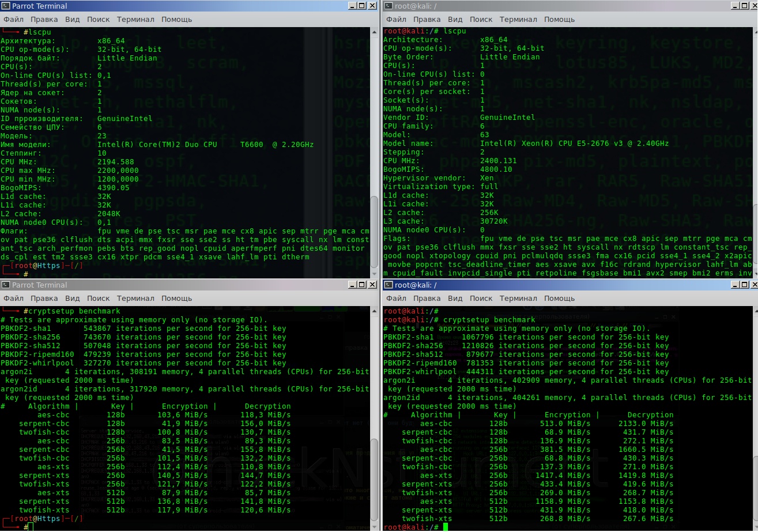Click the scrollbar thumb in the Parrot Terminal lscpu window

pos(374,232)
